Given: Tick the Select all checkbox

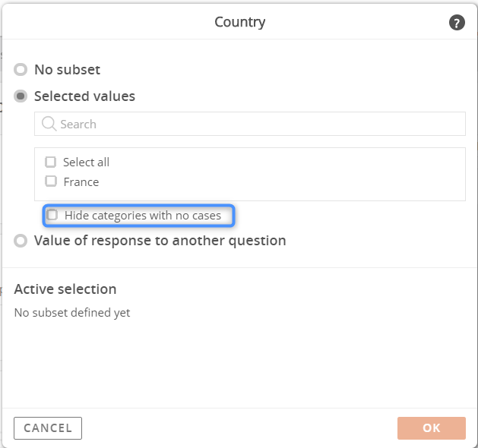Looking at the screenshot, I should [x=51, y=162].
